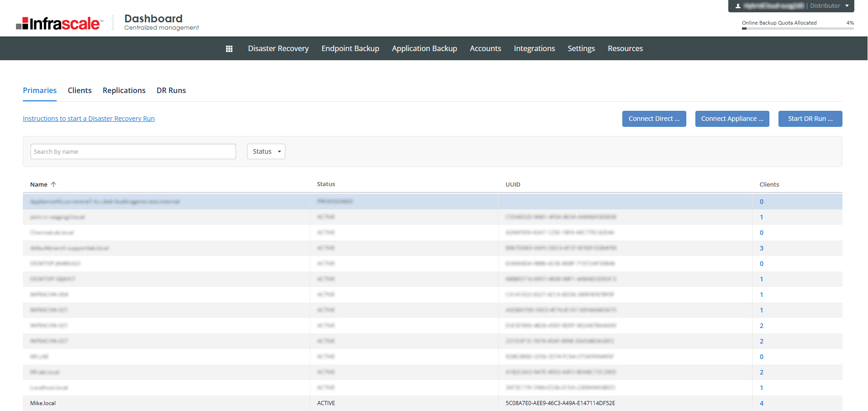Select the DR Runs tab
Viewport: 868px width, 411px height.
[x=171, y=90]
